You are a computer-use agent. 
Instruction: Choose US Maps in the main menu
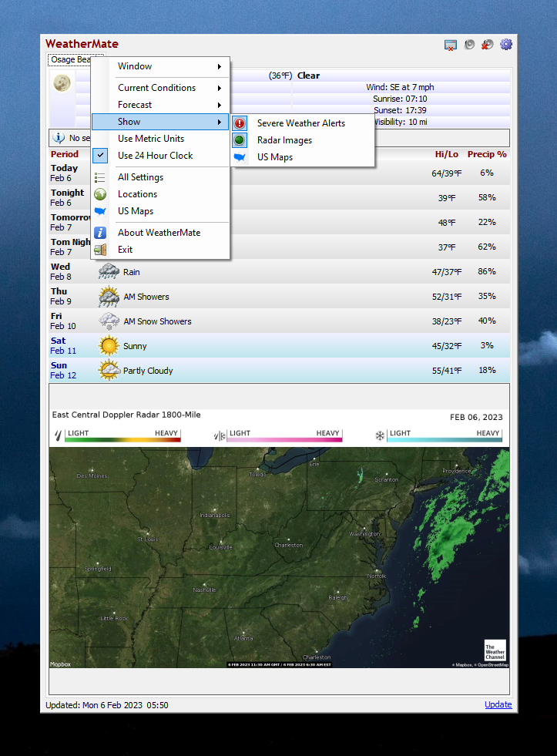tap(160, 211)
